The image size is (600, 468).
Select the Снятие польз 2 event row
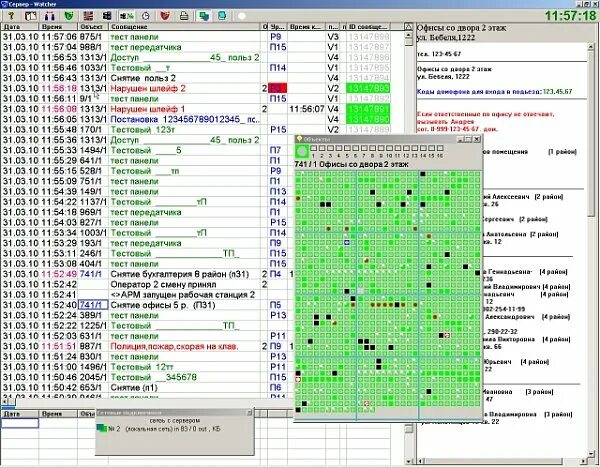point(195,78)
